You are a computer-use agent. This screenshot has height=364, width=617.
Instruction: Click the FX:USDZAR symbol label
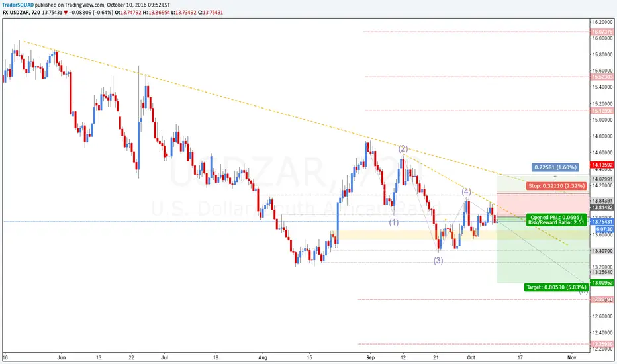pyautogui.click(x=15, y=12)
